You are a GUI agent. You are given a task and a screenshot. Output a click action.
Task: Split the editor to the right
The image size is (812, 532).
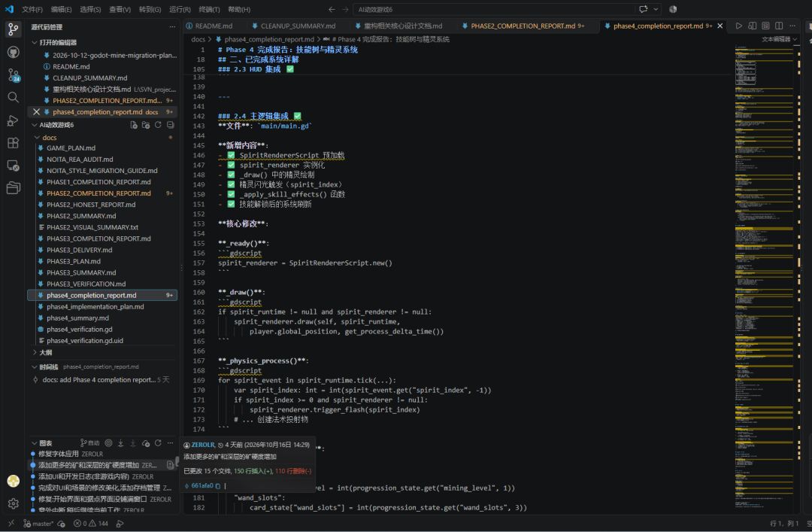point(779,26)
